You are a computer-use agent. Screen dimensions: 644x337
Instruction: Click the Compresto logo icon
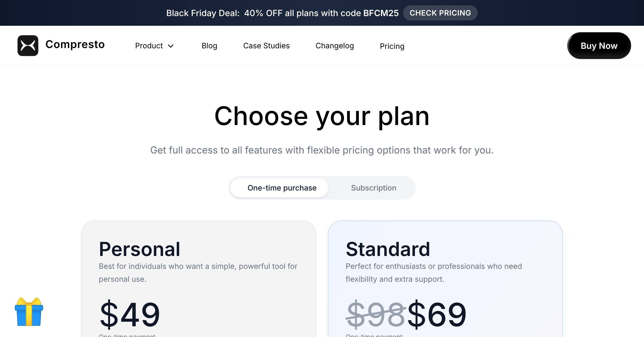(x=28, y=46)
